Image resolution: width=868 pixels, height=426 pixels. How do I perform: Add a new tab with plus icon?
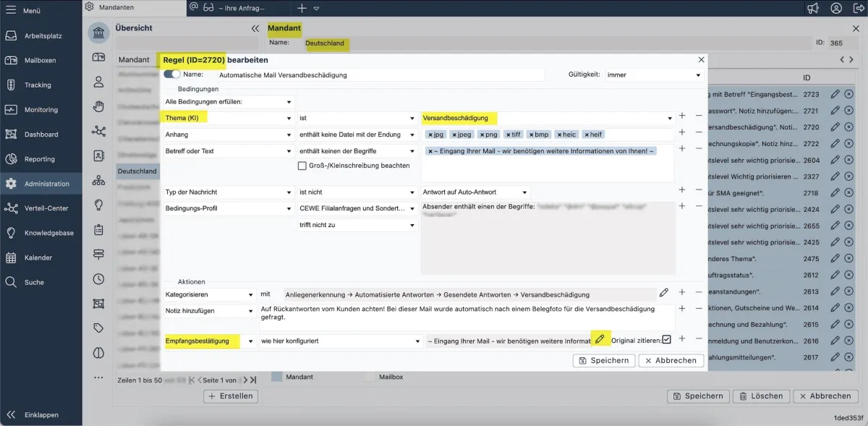pos(302,8)
